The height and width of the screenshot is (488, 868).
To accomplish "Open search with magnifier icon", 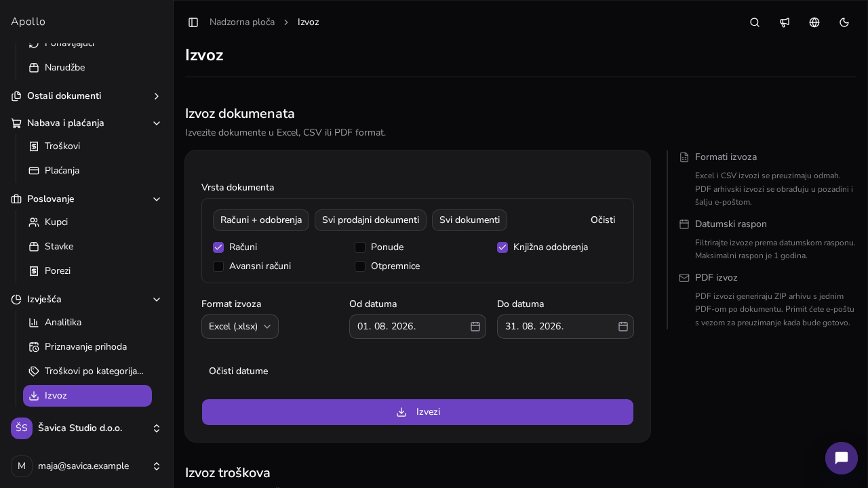I will click(x=755, y=22).
